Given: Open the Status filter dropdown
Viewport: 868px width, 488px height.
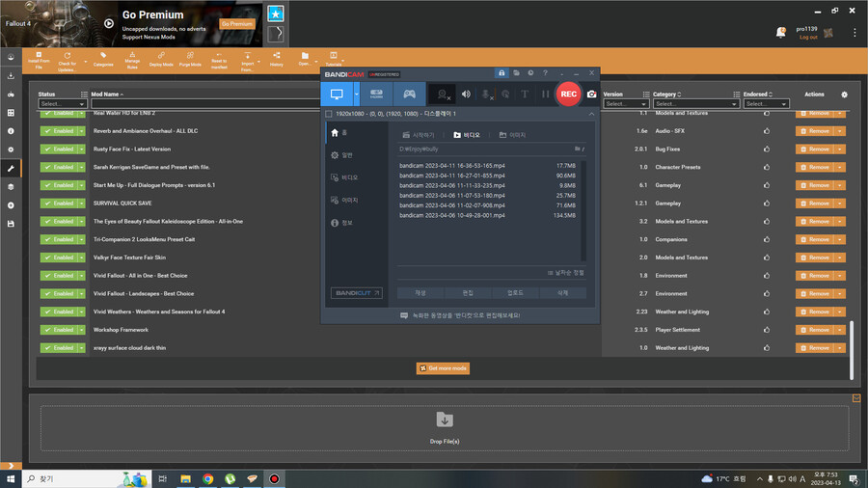Looking at the screenshot, I should point(63,103).
